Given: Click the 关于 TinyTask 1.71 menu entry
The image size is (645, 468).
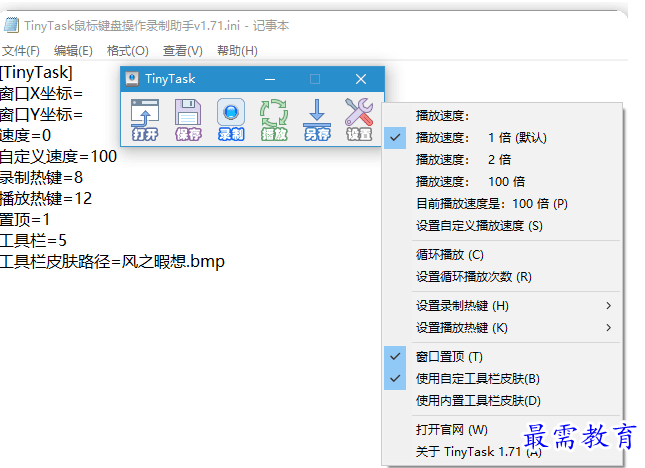Looking at the screenshot, I should pos(502,452).
